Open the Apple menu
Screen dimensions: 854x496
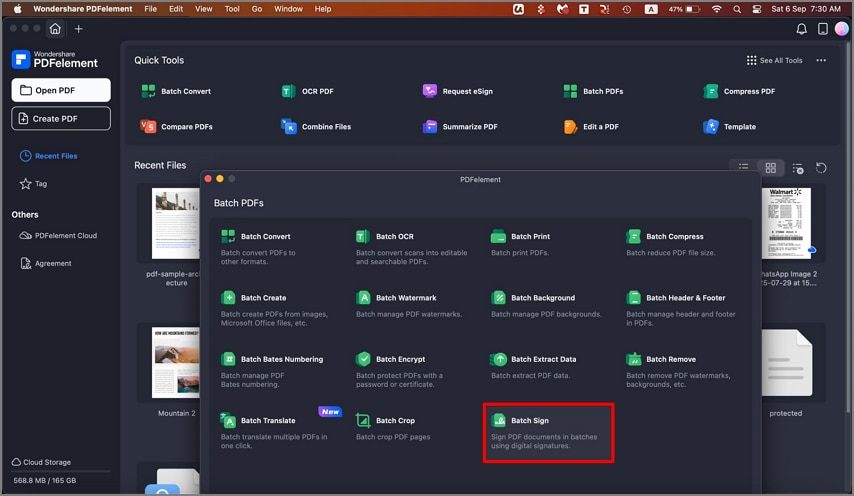pyautogui.click(x=17, y=9)
